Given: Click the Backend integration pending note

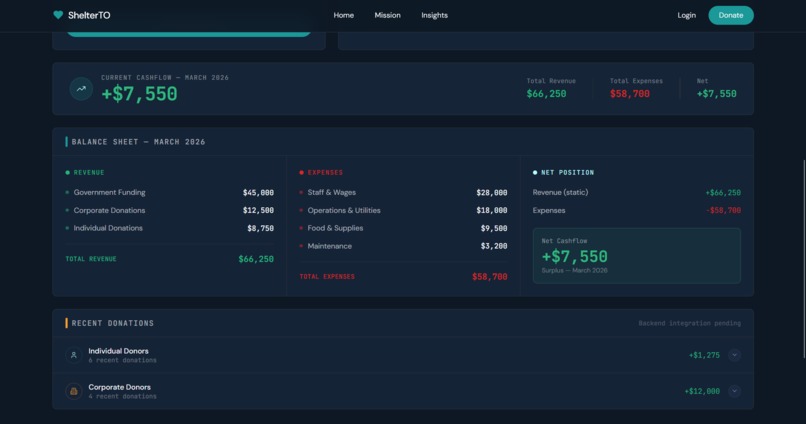Looking at the screenshot, I should (x=689, y=323).
